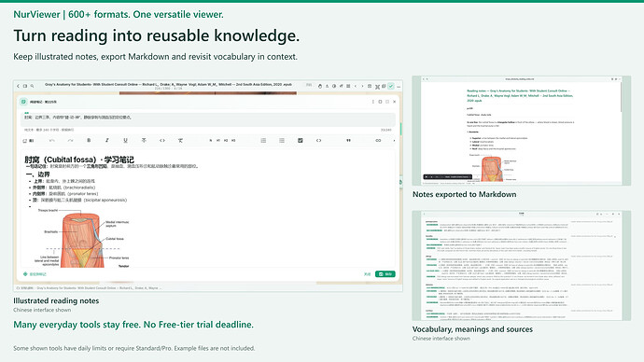Image resolution: width=644 pixels, height=362 pixels.
Task: Insert a task checkbox item in the note
Action: [301, 140]
